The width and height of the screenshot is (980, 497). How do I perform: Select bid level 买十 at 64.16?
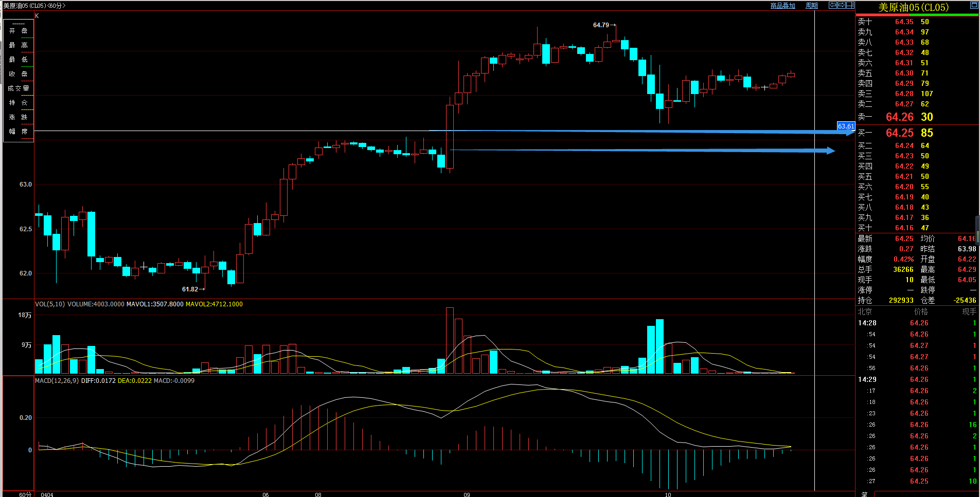coord(917,228)
